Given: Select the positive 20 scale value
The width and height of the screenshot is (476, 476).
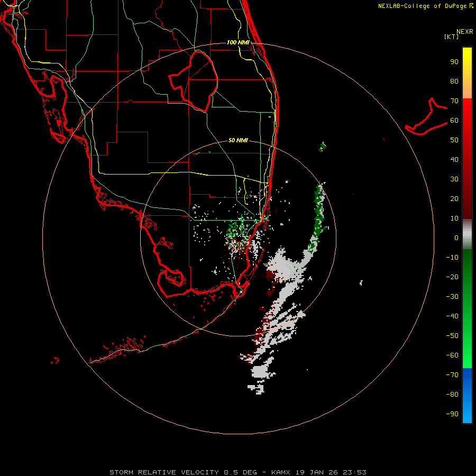Looking at the screenshot, I should click(x=454, y=199).
